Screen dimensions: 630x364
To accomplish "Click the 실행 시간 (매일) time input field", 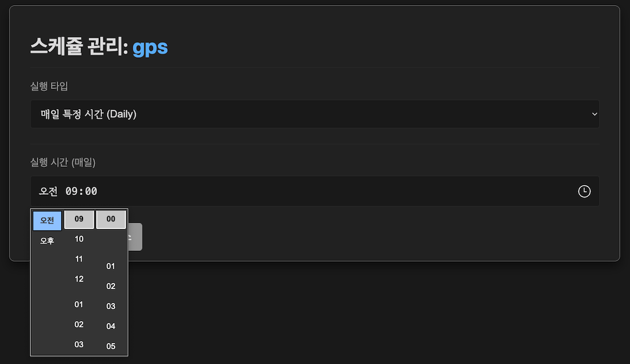I will [x=315, y=191].
